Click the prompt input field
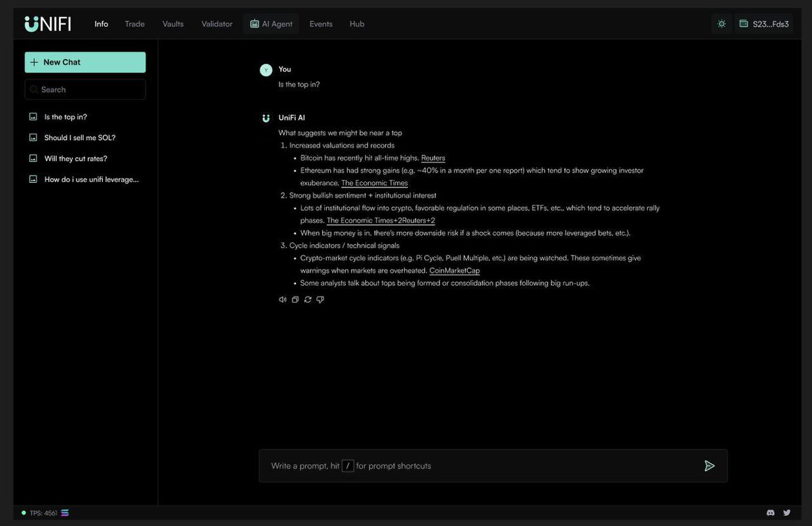Viewport: 812px width, 526px height. (x=493, y=466)
